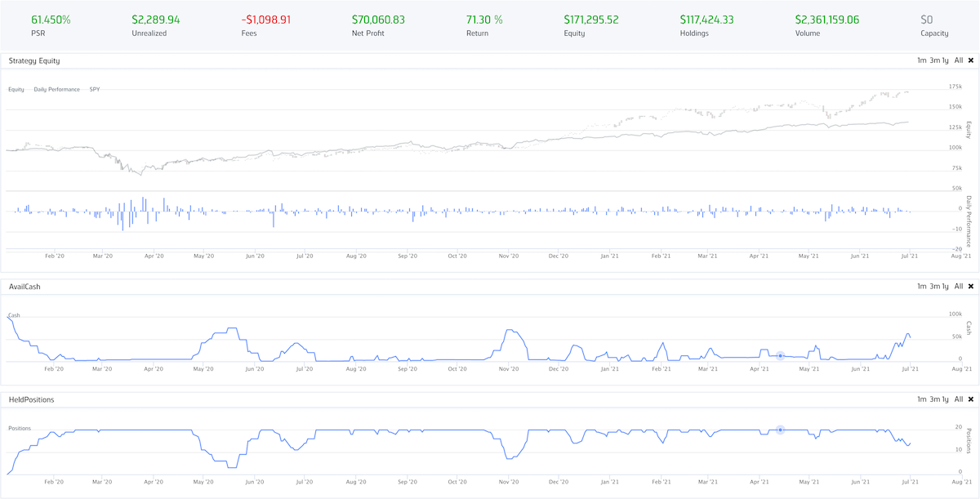Toggle Positions series in HeldPositions legend
The width and height of the screenshot is (980, 499).
click(19, 428)
